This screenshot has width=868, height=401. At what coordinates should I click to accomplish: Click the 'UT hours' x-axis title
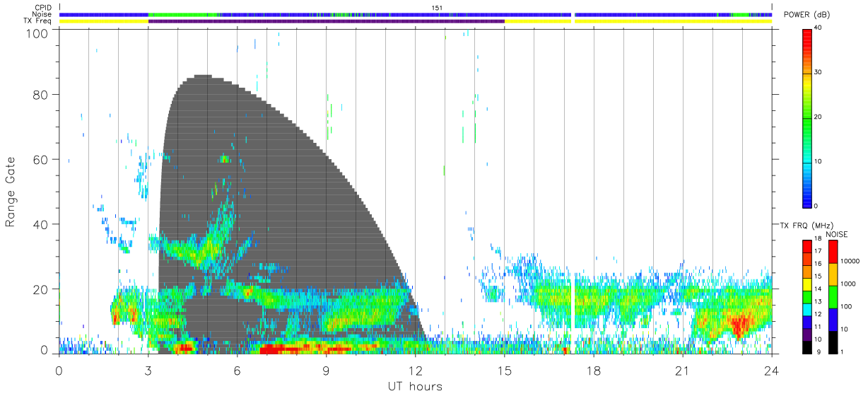(x=415, y=386)
